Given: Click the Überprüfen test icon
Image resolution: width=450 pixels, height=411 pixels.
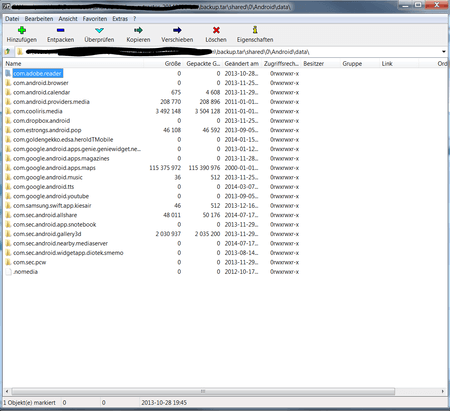Looking at the screenshot, I should 99,30.
